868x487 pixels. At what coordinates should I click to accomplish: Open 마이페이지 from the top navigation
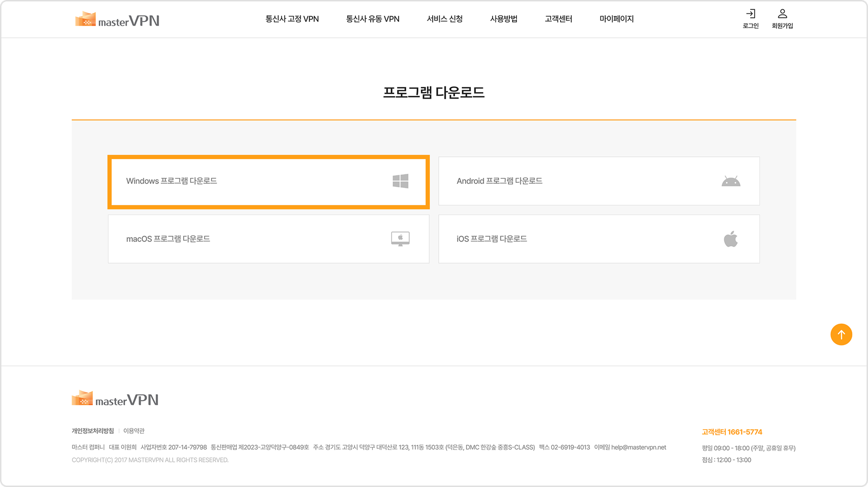click(x=616, y=19)
